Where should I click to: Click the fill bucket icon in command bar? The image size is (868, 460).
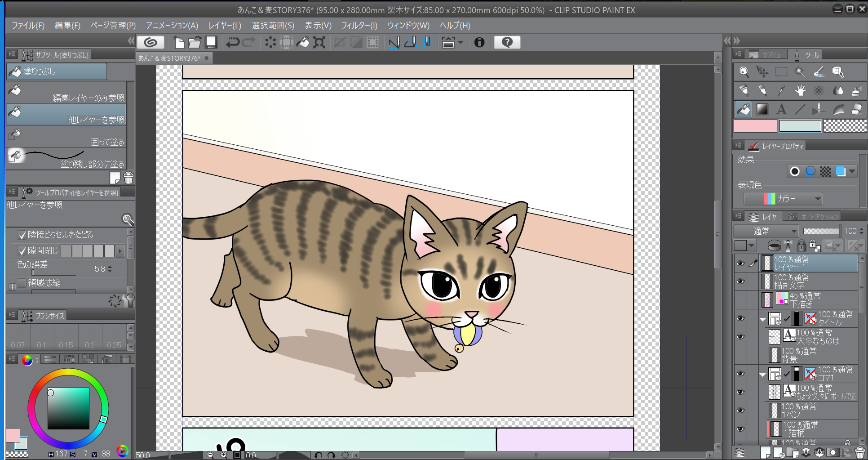coord(303,42)
